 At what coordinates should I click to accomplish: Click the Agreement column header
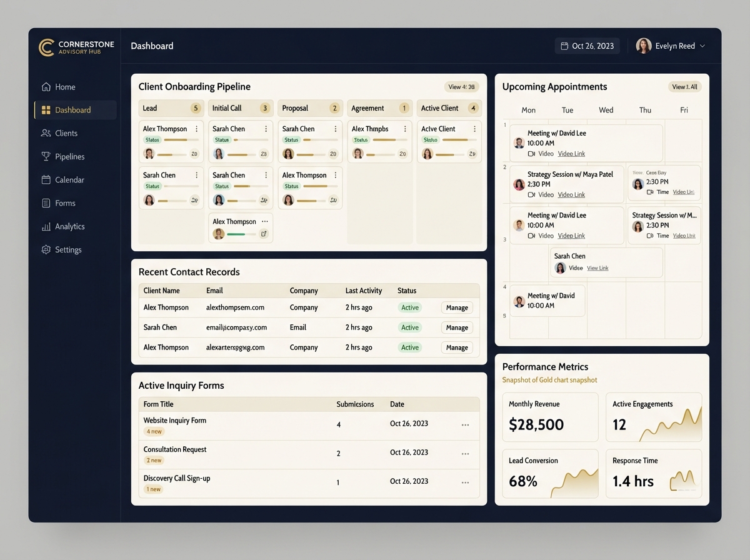point(379,108)
